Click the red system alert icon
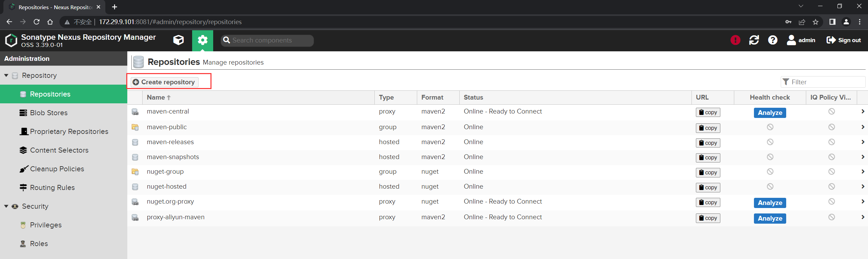Image resolution: width=868 pixels, height=259 pixels. tap(735, 40)
